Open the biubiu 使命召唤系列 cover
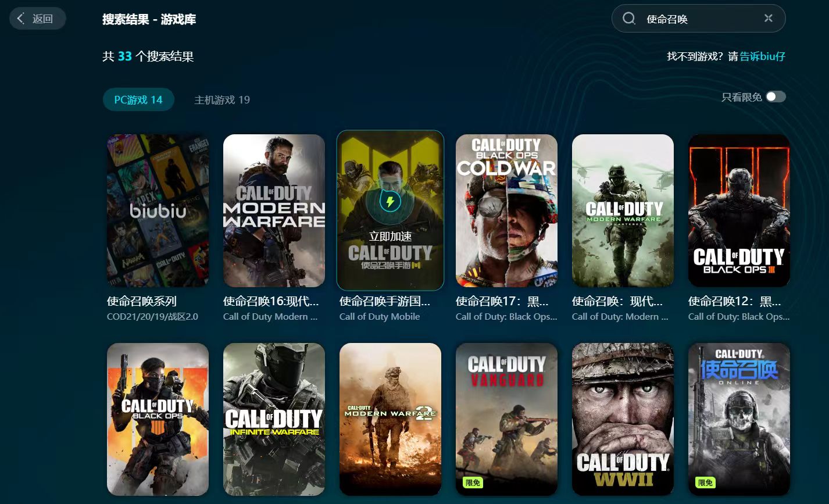Viewport: 829px width, 504px height. 158,210
